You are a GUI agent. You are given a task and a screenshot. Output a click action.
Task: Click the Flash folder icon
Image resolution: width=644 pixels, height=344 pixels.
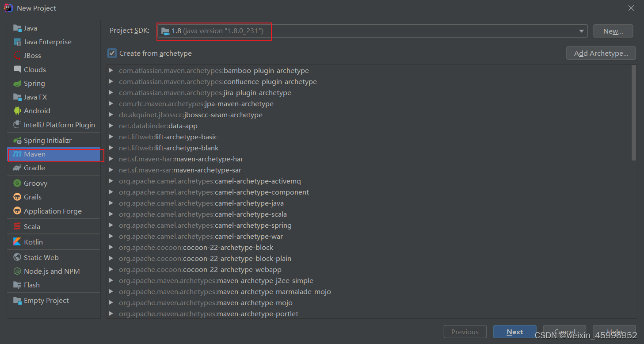click(17, 285)
